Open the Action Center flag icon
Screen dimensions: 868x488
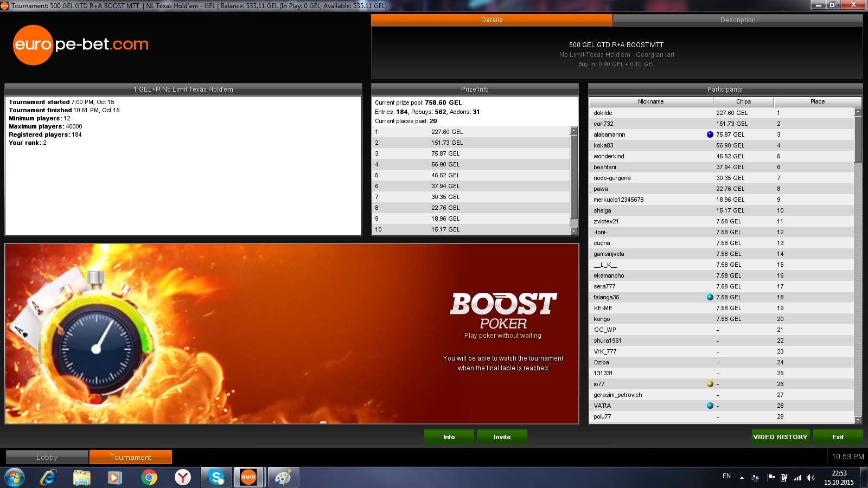click(x=771, y=478)
